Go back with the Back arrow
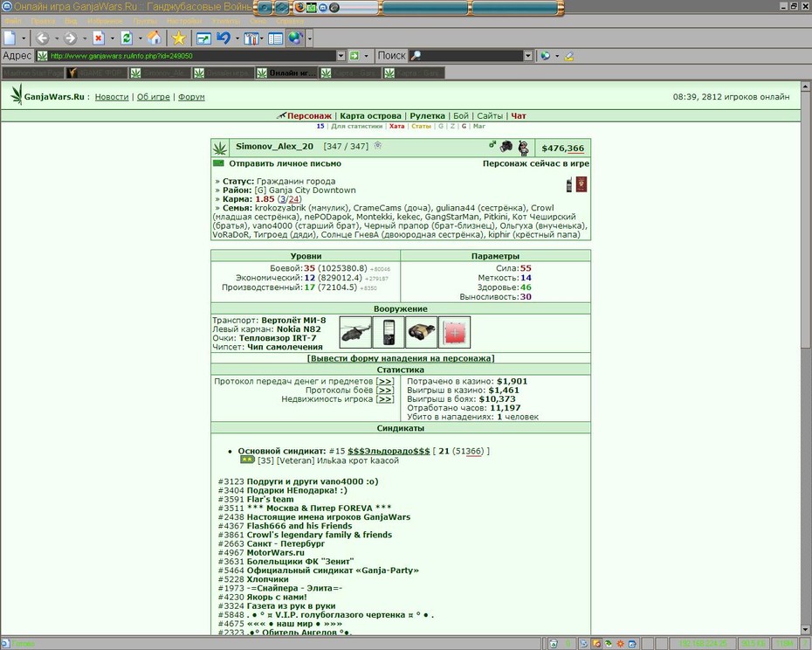812x650 pixels. click(x=43, y=38)
